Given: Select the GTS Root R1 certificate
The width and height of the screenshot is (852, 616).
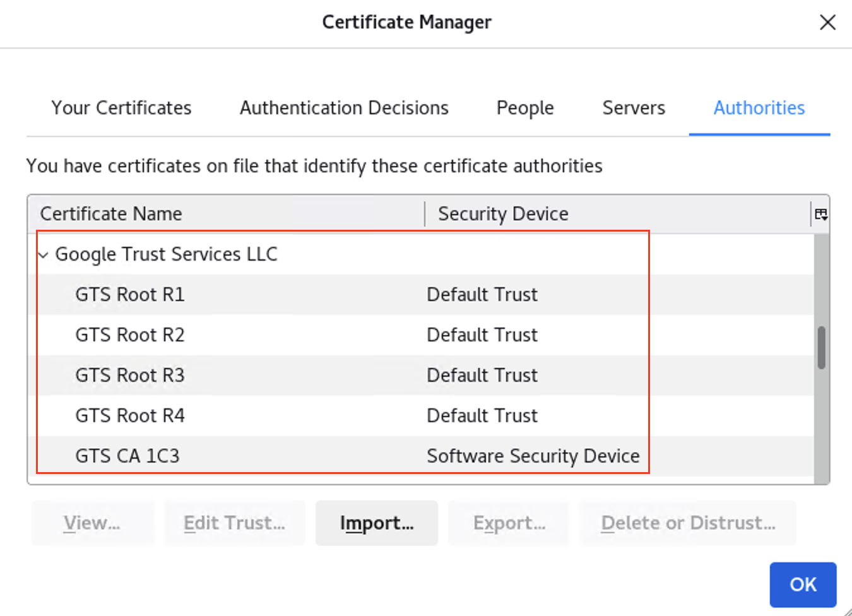Looking at the screenshot, I should pos(130,295).
